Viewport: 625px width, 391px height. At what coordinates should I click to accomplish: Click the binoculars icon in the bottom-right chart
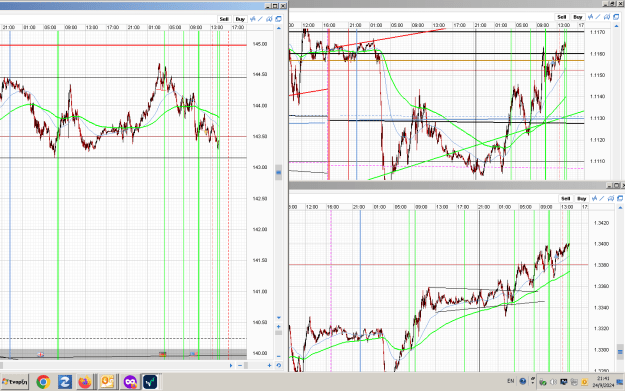pos(611,198)
